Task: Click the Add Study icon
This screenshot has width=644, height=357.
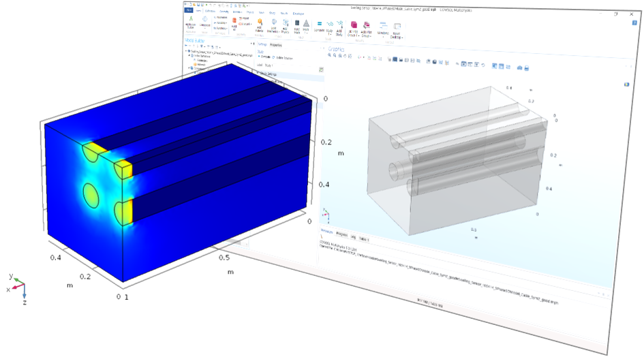Action: pyautogui.click(x=339, y=28)
